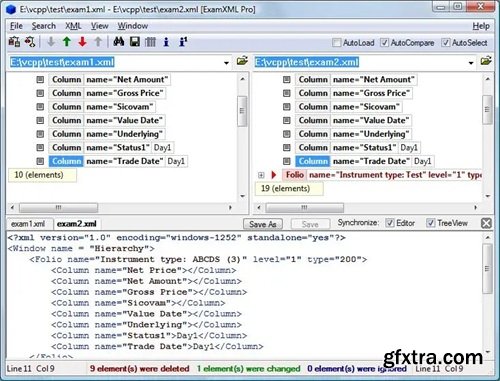Open the XML menu

tap(73, 26)
